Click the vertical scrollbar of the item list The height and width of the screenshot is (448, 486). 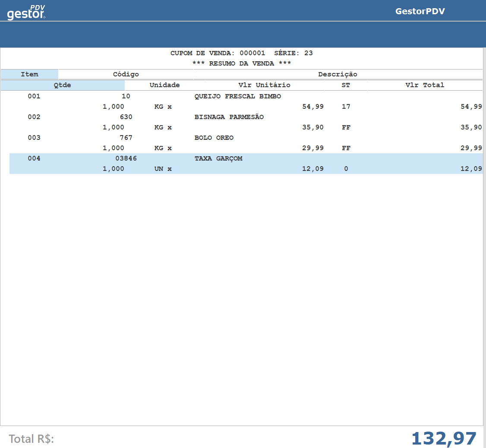[x=484, y=237]
